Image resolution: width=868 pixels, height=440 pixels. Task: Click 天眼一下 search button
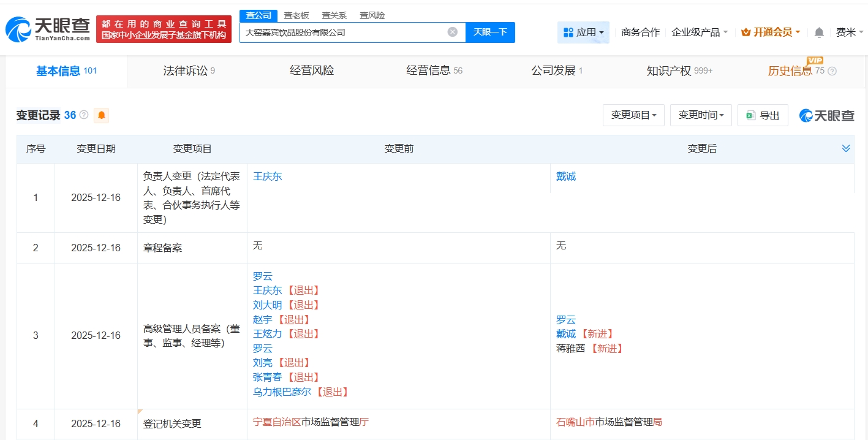point(490,32)
